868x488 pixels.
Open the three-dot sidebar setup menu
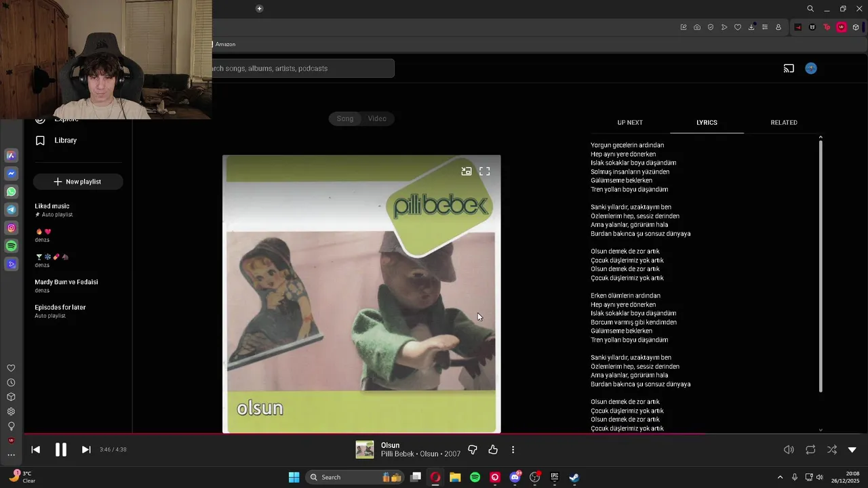tap(11, 455)
